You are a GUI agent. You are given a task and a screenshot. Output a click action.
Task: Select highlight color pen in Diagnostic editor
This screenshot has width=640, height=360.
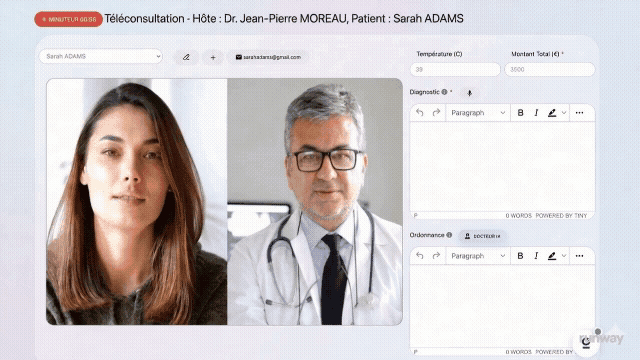pos(552,113)
